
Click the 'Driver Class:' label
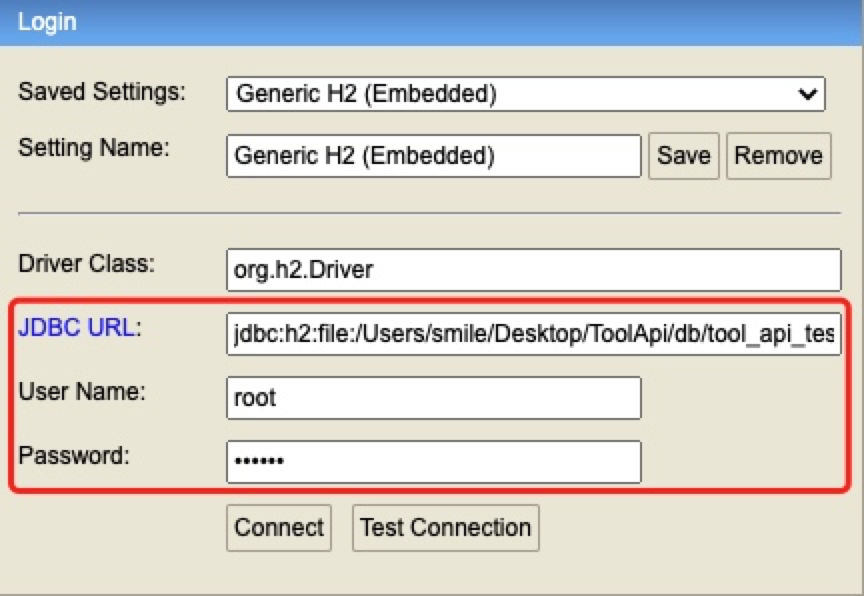[87, 264]
